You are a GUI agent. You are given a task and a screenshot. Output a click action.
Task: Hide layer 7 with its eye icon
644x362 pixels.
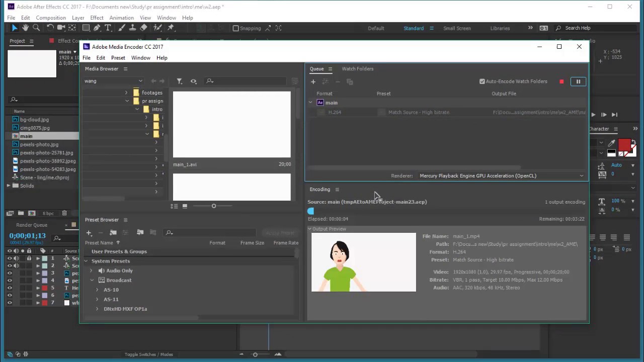[10, 303]
